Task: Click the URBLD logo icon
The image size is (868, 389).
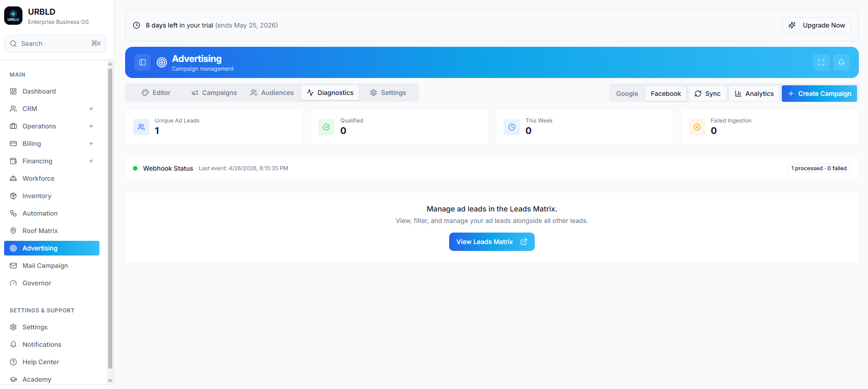Action: 13,16
